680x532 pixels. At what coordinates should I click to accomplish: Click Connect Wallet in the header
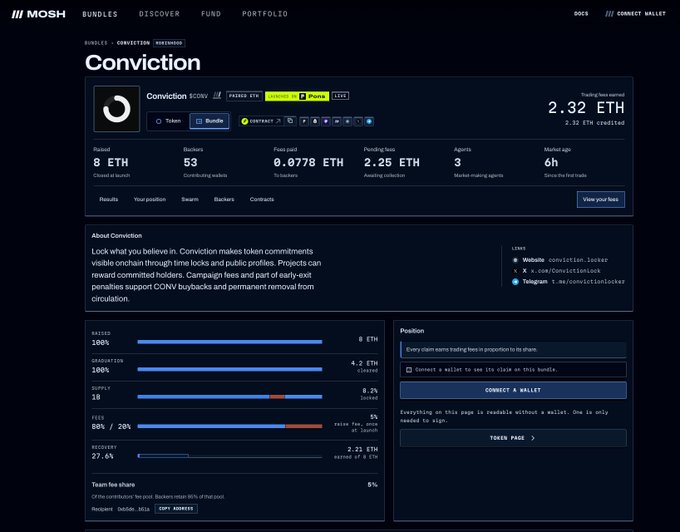(635, 14)
